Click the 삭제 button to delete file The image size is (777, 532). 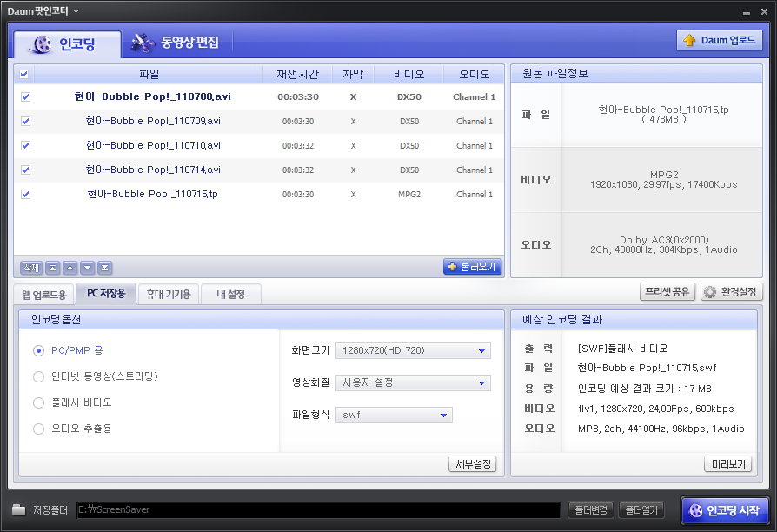pos(31,268)
